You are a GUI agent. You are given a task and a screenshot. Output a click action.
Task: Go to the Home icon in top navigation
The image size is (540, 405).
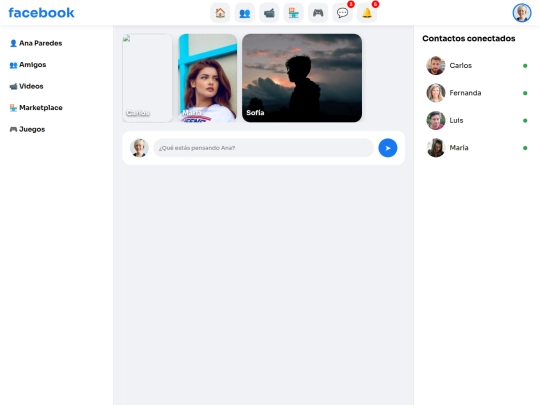click(x=220, y=13)
